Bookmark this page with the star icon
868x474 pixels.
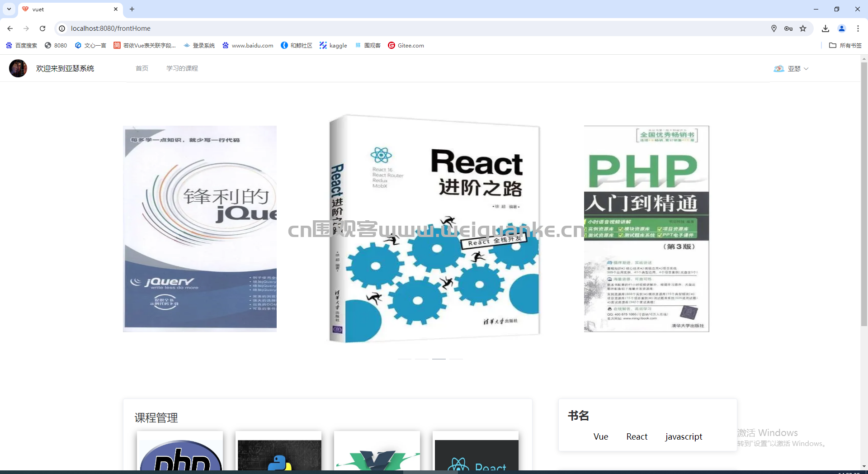(803, 28)
